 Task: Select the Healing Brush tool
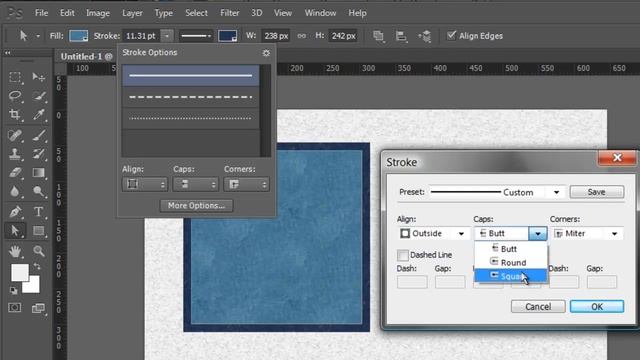(15, 135)
